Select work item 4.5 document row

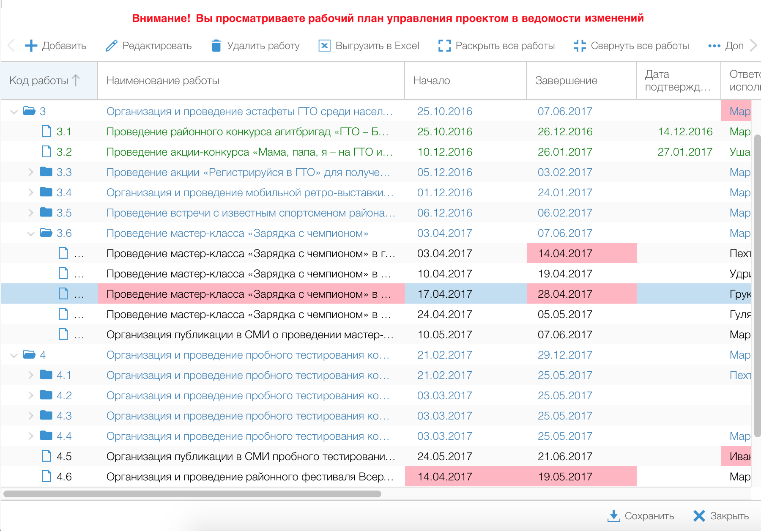point(249,456)
